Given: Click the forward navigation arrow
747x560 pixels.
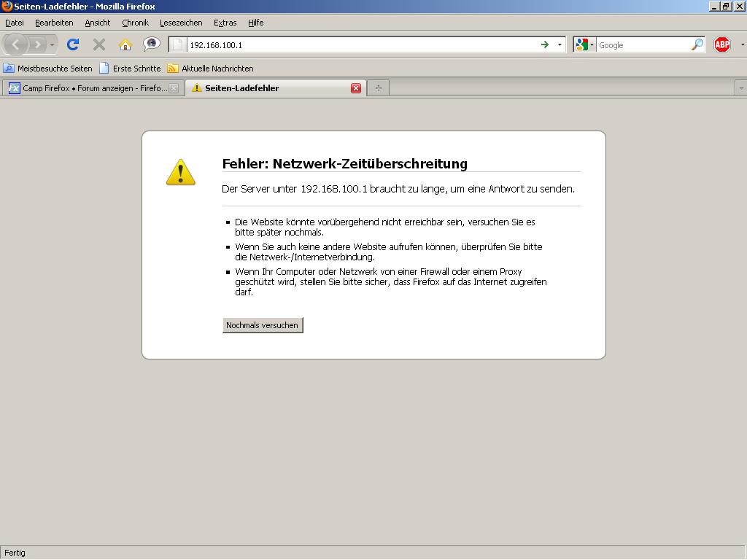Looking at the screenshot, I should click(x=37, y=44).
